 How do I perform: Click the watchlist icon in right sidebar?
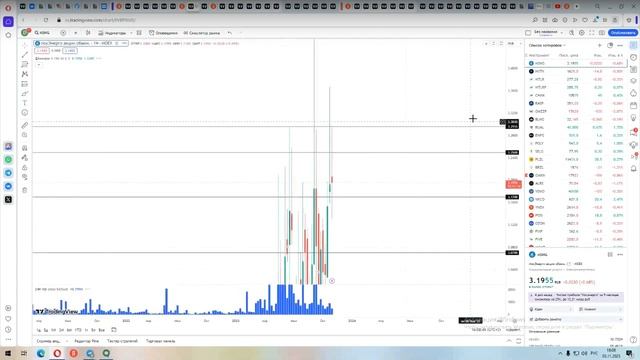[x=633, y=45]
